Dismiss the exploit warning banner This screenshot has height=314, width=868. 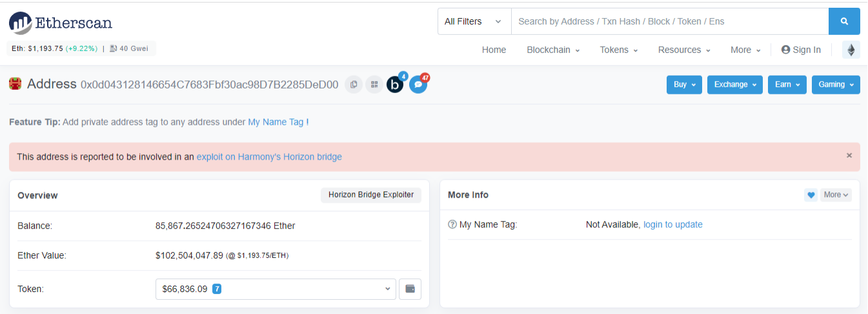[x=849, y=156]
